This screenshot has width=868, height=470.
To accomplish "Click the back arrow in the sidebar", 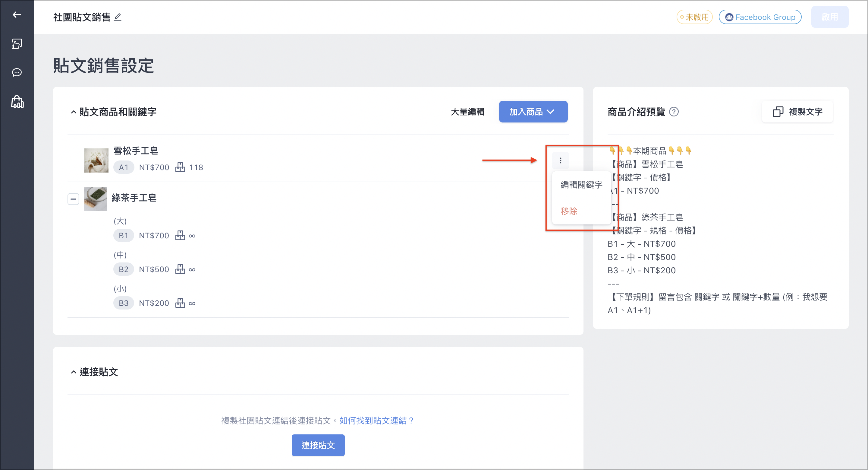I will click(17, 14).
